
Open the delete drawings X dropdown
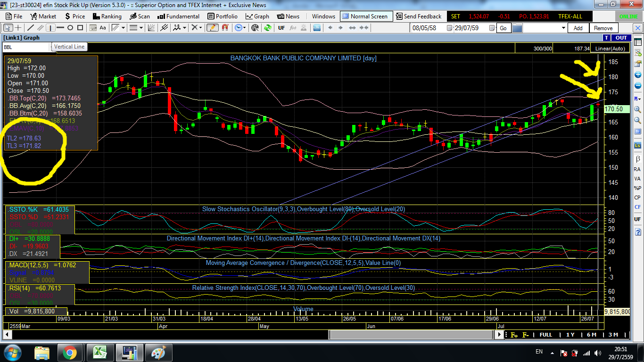click(196, 28)
